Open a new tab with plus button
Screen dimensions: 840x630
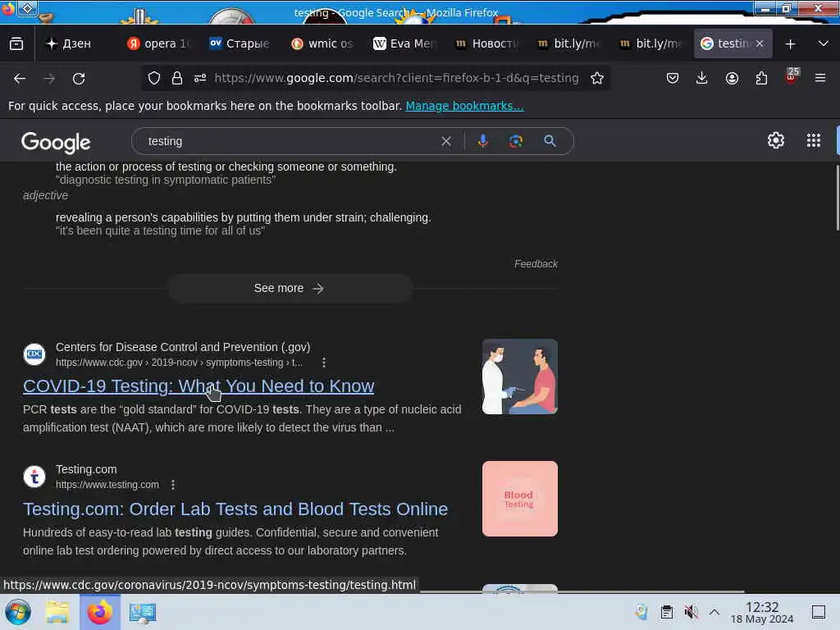coord(790,44)
